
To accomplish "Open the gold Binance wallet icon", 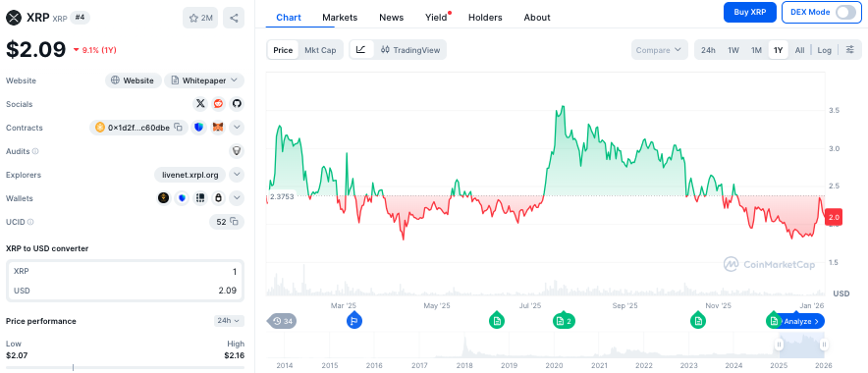I will coord(163,198).
